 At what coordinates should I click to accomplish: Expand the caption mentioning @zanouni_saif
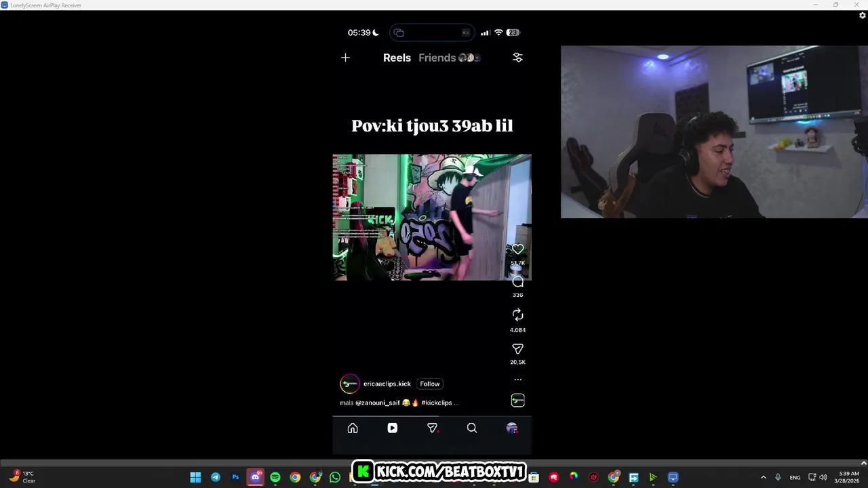(x=399, y=403)
